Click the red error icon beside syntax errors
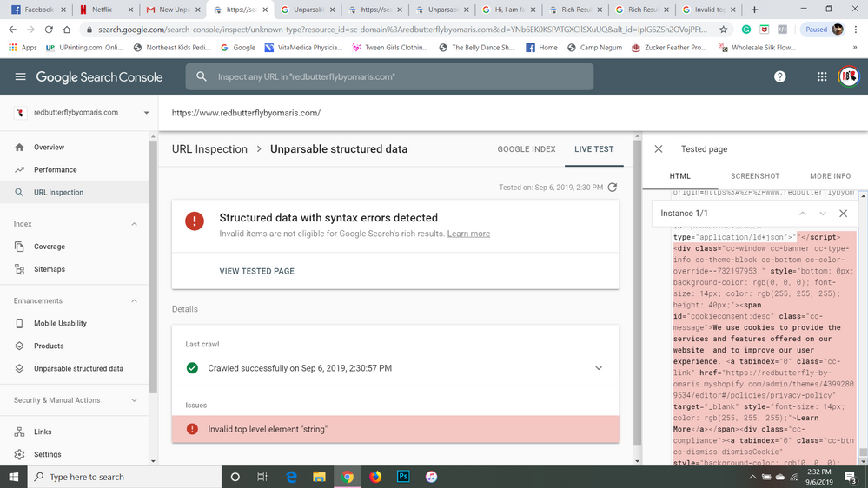This screenshot has width=868, height=488. 195,221
